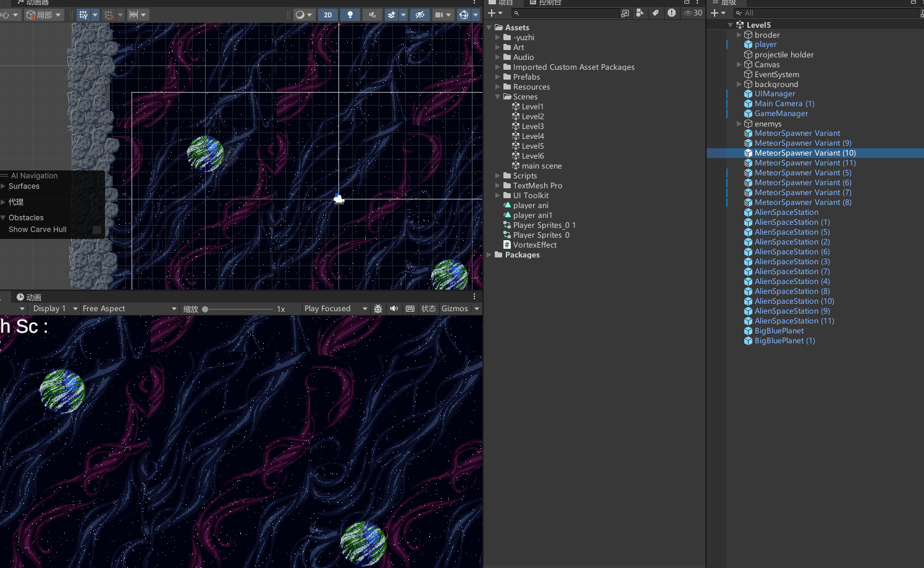Screen dimensions: 924x568
Task: Toggle hidden objects visibility eye icon
Action: point(419,15)
